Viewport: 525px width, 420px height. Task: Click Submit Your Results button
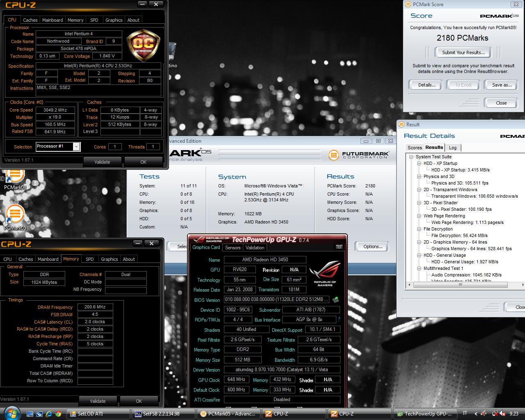pos(463,52)
